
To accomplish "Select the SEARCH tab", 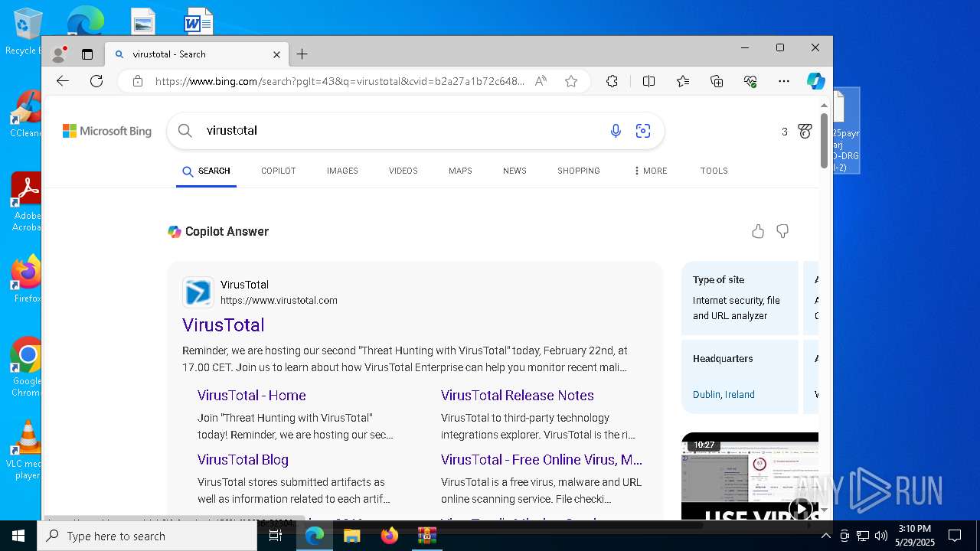I will point(206,171).
